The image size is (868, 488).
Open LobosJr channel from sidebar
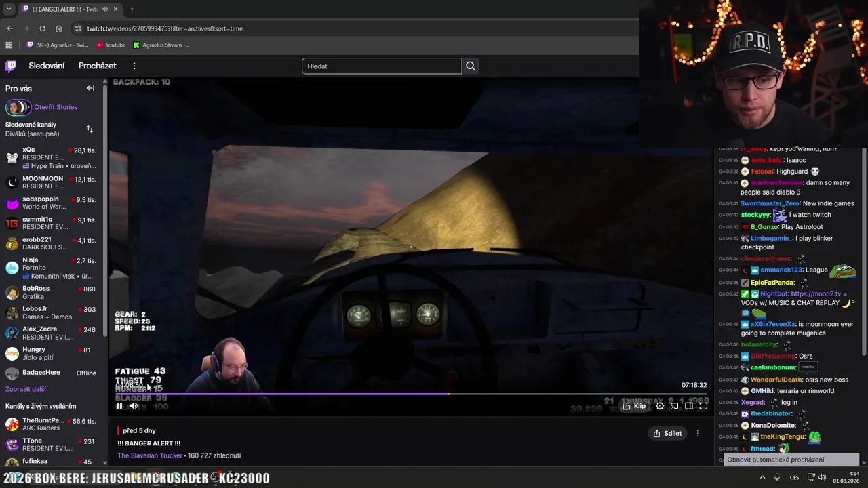pyautogui.click(x=51, y=312)
